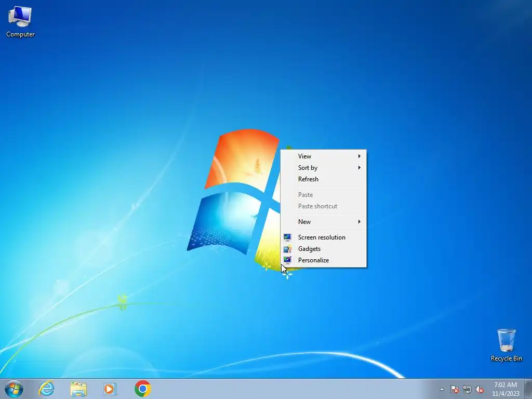Open the Windows Start menu orb
The image size is (532, 399).
tap(14, 389)
